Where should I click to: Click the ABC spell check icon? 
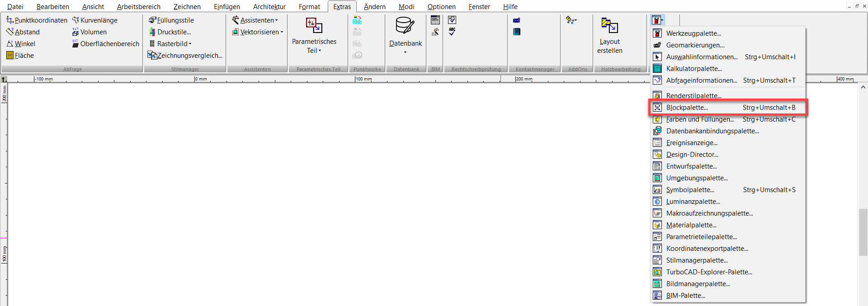(x=452, y=32)
